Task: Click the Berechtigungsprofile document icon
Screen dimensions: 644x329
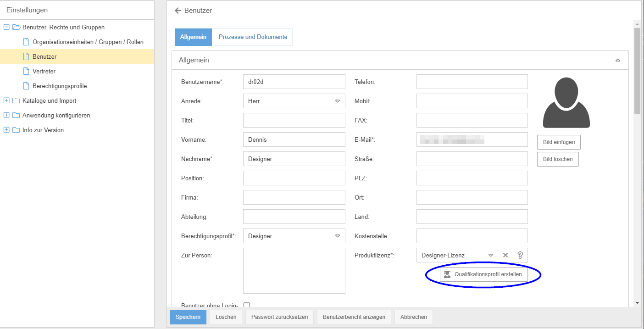Action: point(26,86)
